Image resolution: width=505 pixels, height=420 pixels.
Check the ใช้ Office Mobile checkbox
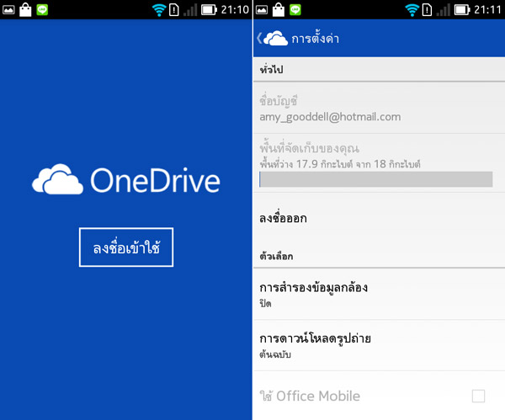478,396
